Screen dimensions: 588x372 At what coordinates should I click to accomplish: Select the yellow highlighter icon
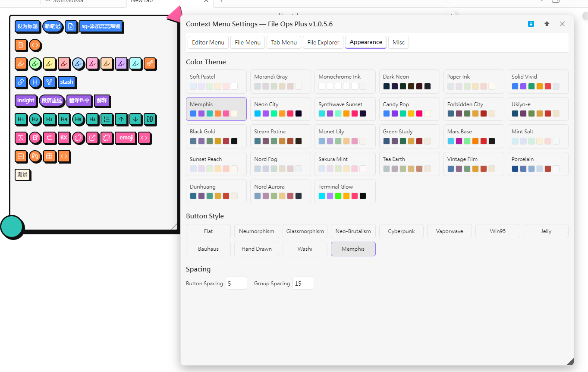coord(49,63)
